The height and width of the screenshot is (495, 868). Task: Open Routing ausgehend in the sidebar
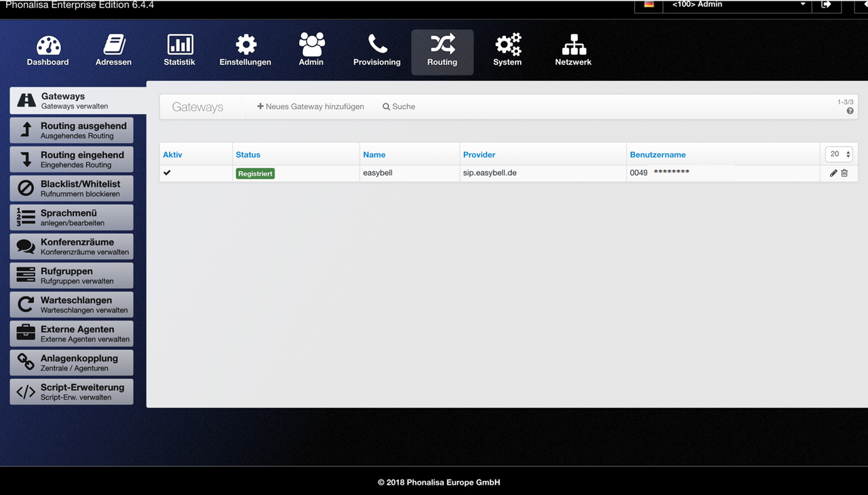point(71,130)
